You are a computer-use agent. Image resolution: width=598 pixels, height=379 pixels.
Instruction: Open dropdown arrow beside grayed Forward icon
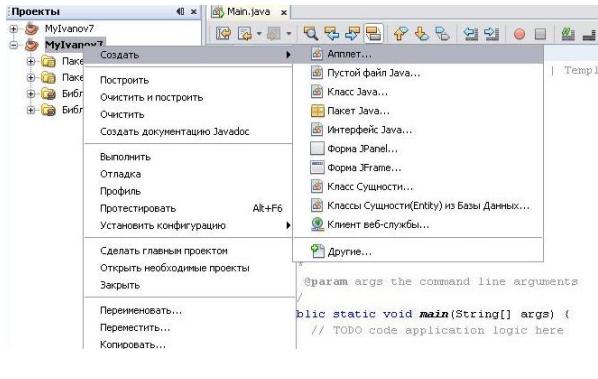(289, 34)
